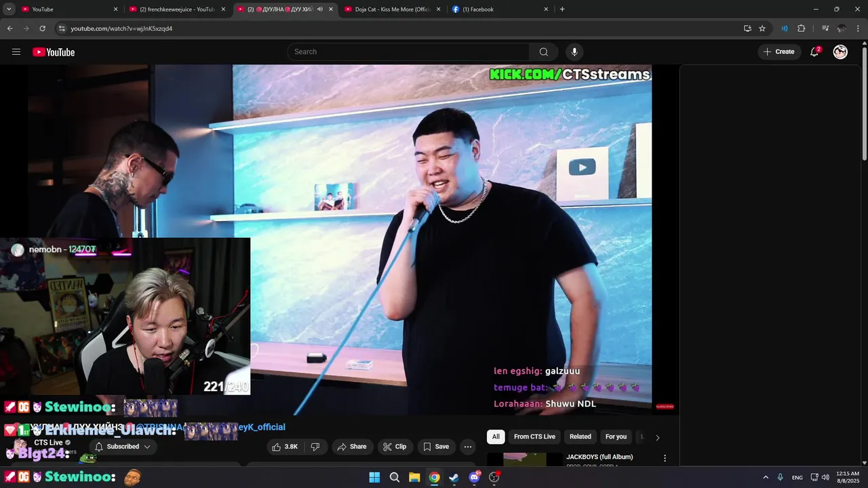Open the CTS Live channel name
868x488 pixels.
(49, 443)
